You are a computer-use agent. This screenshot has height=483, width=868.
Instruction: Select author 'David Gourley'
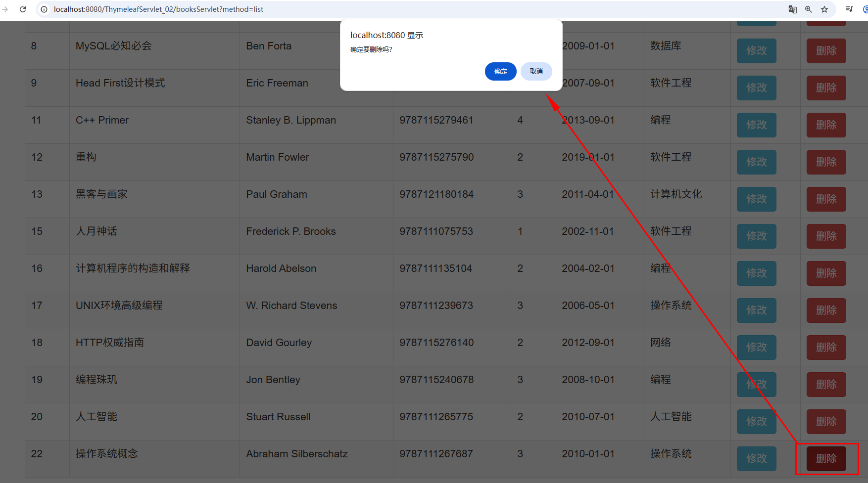279,343
